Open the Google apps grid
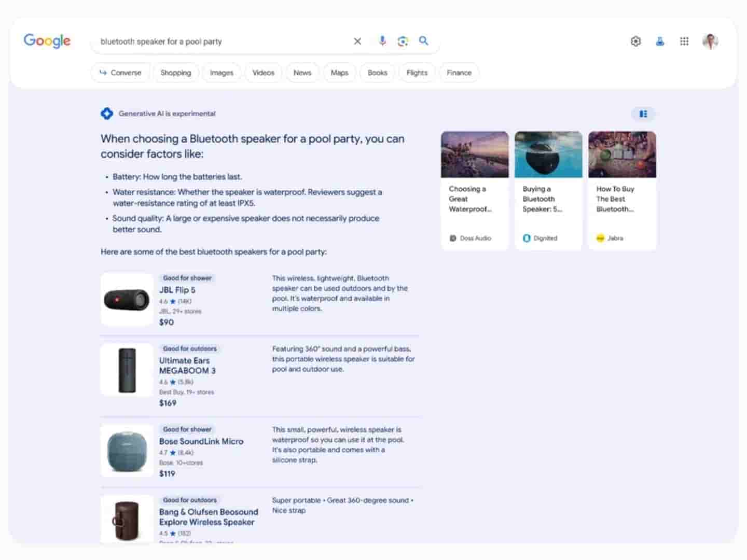747x560 pixels. tap(684, 41)
